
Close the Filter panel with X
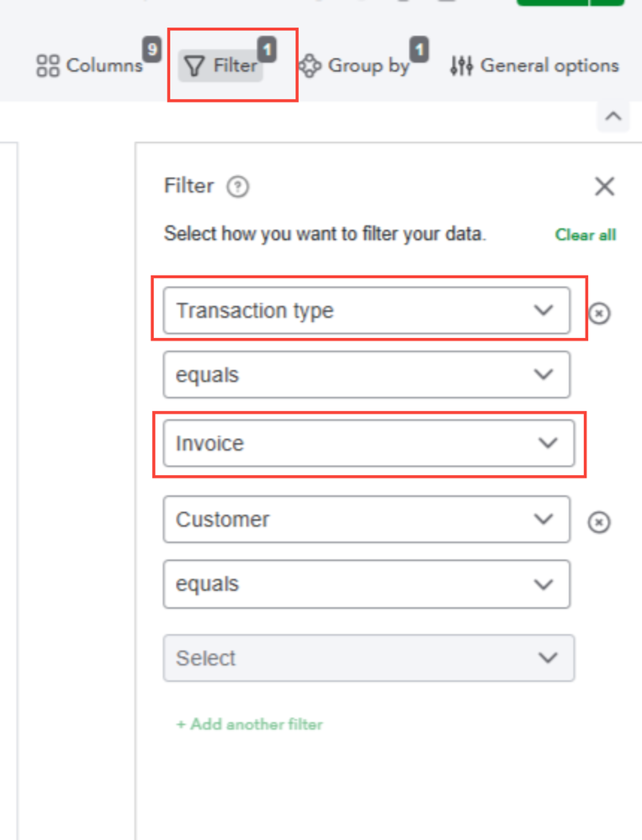pyautogui.click(x=604, y=187)
